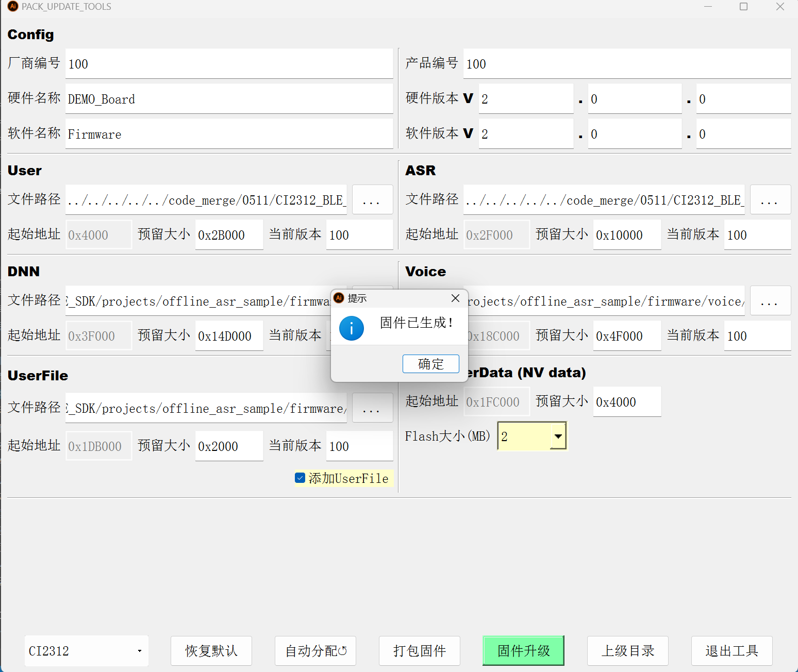Browse for Voice file path with ... button
Image resolution: width=798 pixels, height=672 pixels.
[770, 300]
